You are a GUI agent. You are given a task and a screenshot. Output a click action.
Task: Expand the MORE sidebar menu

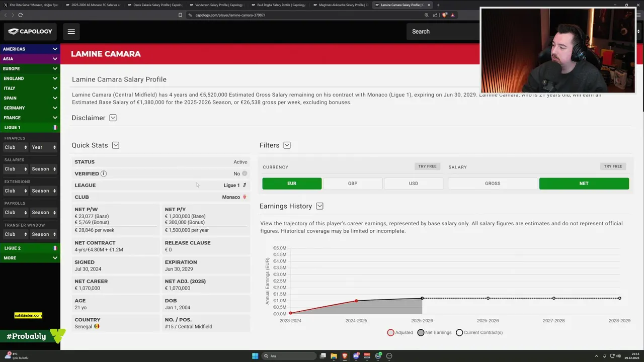point(30,258)
